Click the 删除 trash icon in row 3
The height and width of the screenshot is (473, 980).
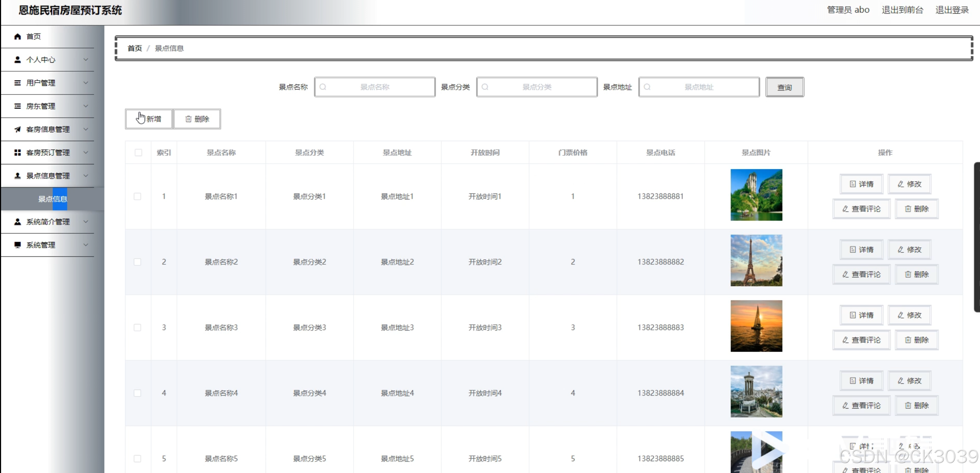pos(908,340)
